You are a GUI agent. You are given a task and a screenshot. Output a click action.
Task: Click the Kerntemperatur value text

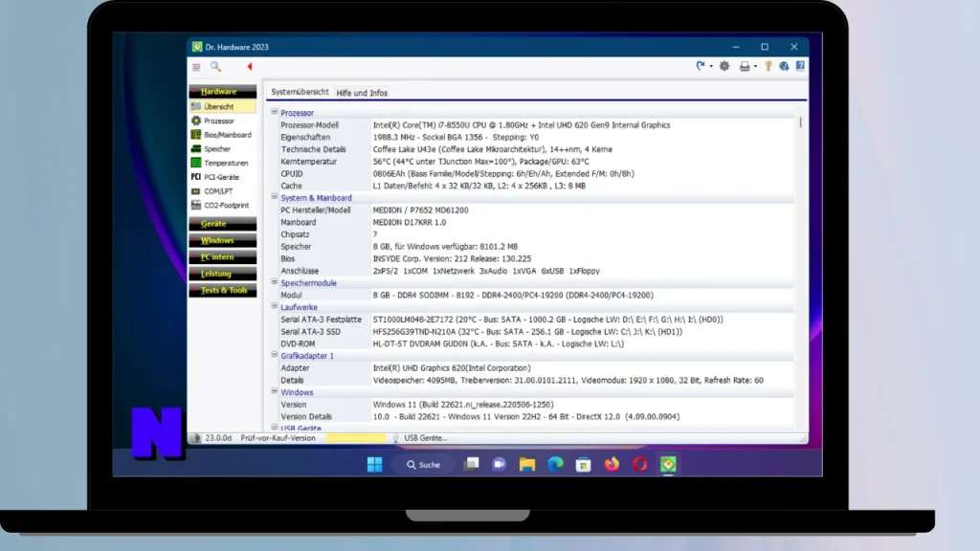[480, 161]
